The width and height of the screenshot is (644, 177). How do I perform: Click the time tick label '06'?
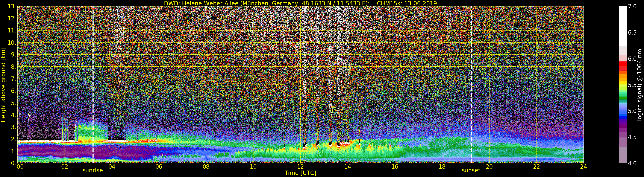[x=159, y=167]
